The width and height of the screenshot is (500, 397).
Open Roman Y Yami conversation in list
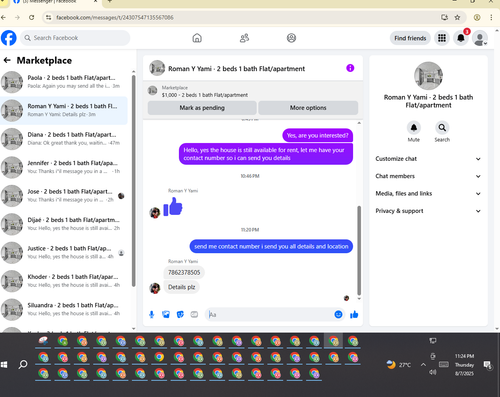pos(63,110)
